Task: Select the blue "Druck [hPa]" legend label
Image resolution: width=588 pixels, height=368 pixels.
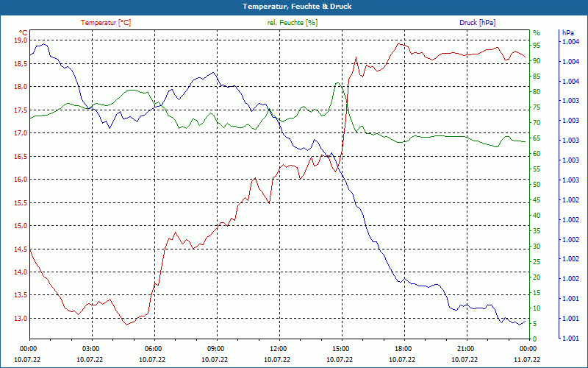Action: point(477,23)
